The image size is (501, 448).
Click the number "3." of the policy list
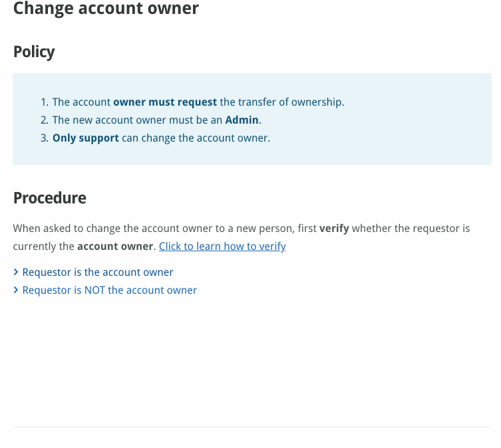pyautogui.click(x=45, y=138)
